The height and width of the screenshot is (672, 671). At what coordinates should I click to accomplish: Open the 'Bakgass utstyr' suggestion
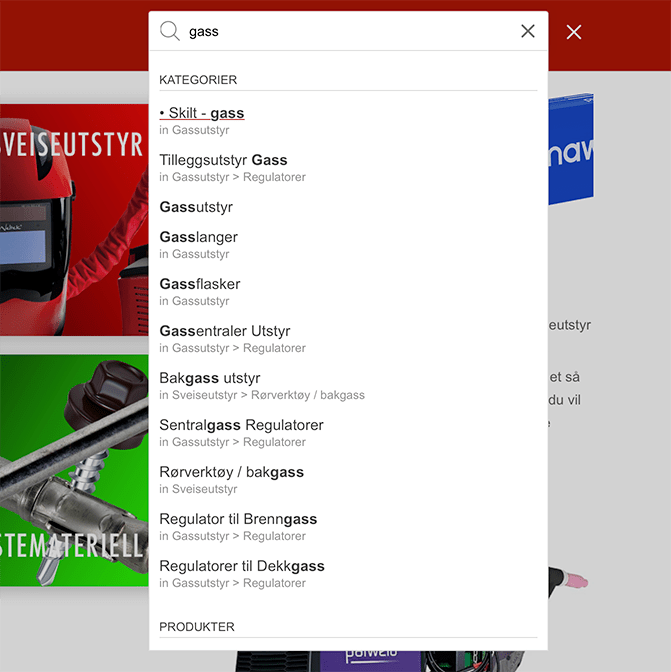pos(210,378)
